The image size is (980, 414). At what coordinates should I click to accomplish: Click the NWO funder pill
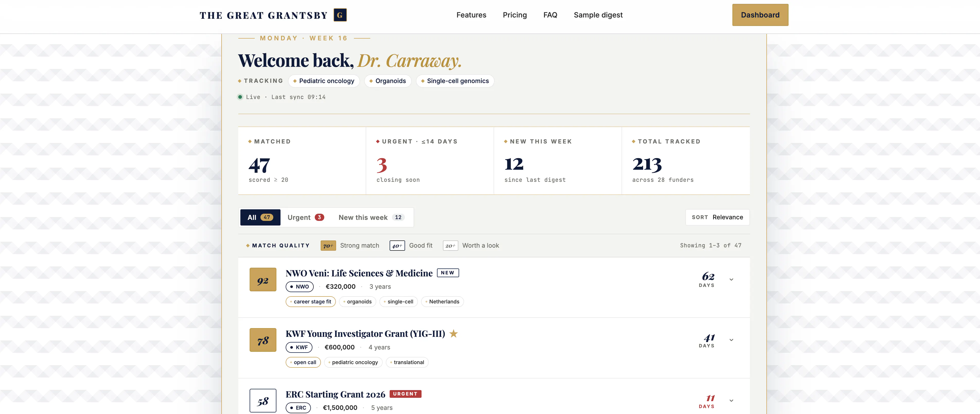click(x=299, y=287)
